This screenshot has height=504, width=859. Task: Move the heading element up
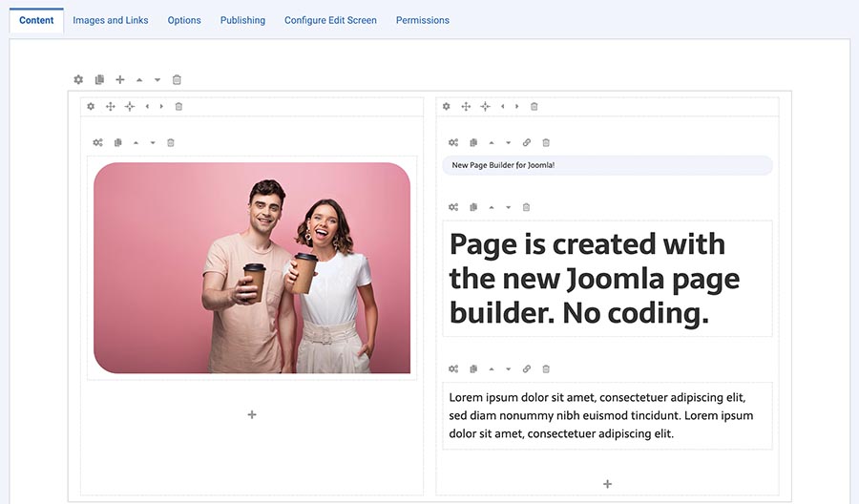492,207
